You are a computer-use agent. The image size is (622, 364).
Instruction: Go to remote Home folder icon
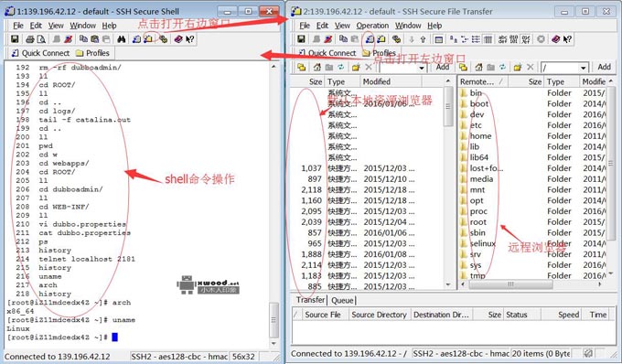click(x=478, y=67)
